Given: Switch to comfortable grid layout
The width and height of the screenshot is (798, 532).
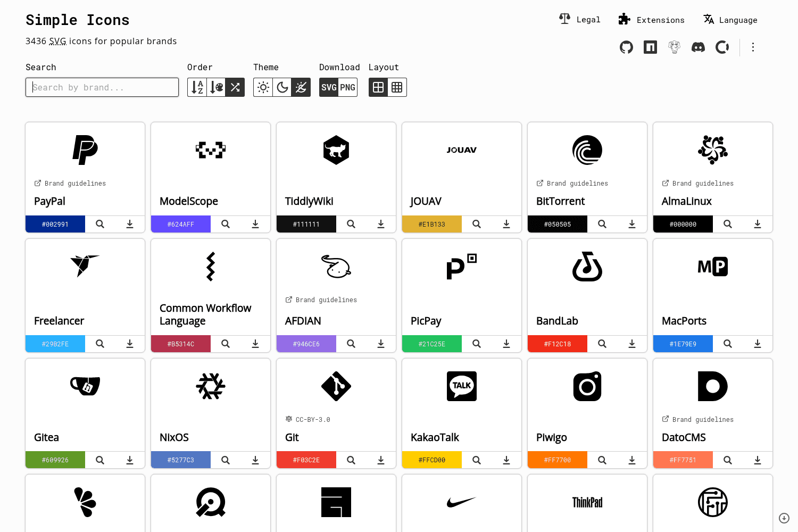Looking at the screenshot, I should (x=378, y=87).
